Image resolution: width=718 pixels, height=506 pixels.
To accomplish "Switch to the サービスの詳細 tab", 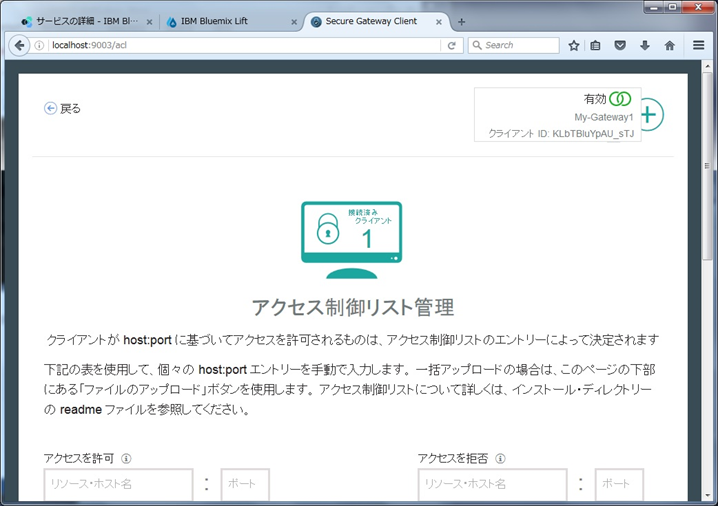I will tap(86, 21).
